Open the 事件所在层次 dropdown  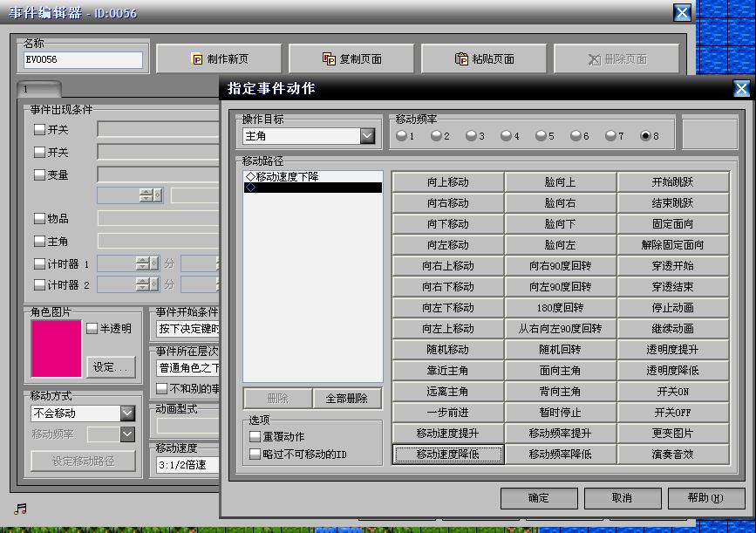(187, 368)
